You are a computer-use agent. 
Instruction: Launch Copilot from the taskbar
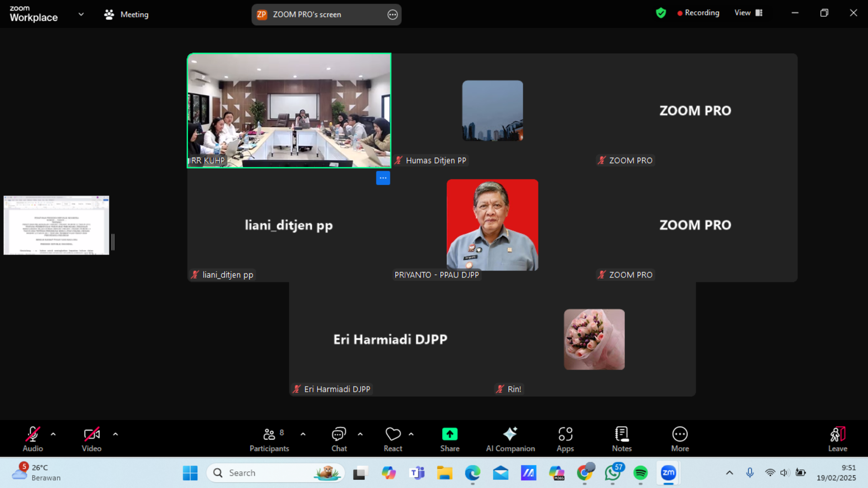click(x=388, y=473)
